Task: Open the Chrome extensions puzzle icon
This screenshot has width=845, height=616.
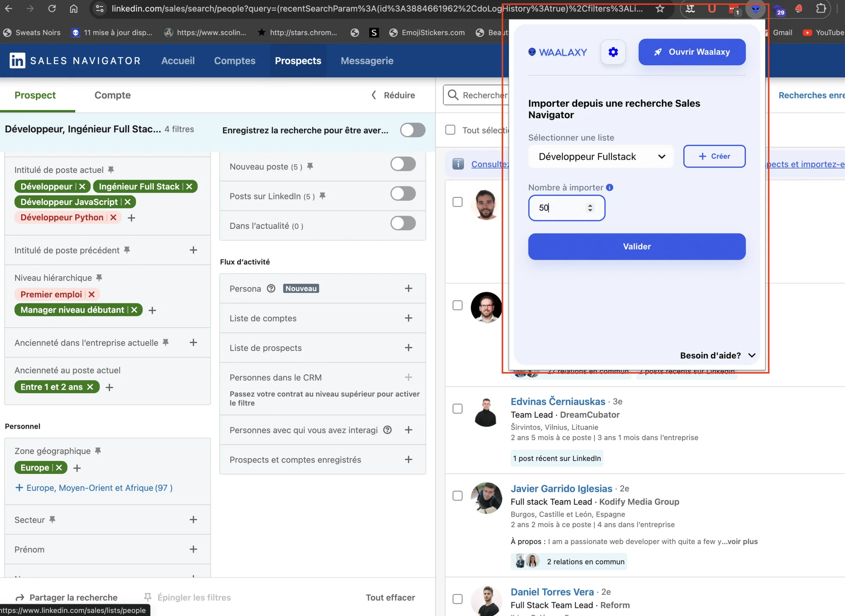Action: [820, 8]
